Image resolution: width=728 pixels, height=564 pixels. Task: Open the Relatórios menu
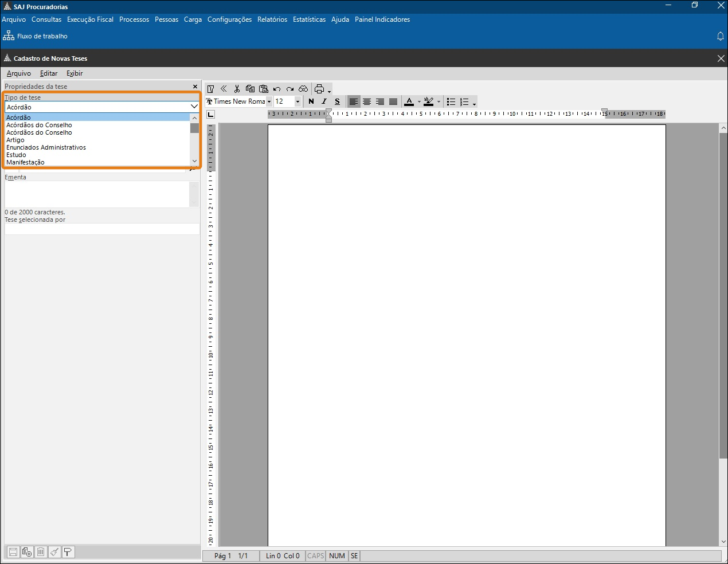point(272,19)
